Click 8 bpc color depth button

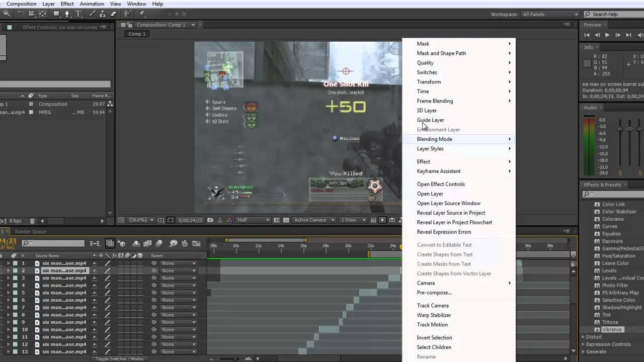(15, 221)
